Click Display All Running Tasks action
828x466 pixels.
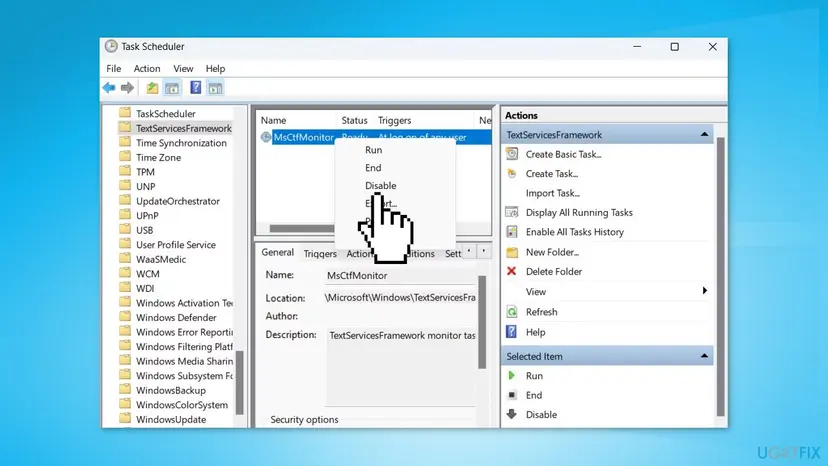click(579, 212)
